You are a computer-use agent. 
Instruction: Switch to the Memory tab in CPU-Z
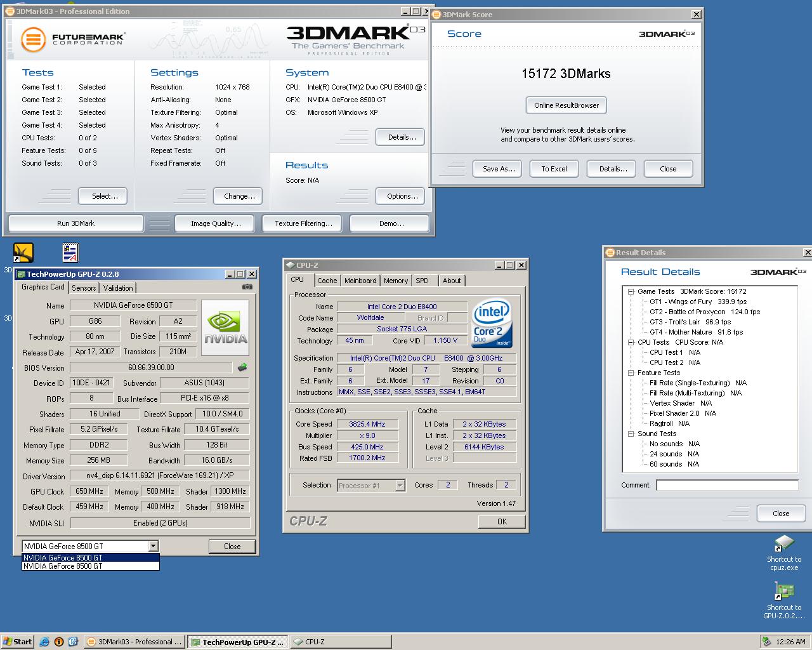396,281
